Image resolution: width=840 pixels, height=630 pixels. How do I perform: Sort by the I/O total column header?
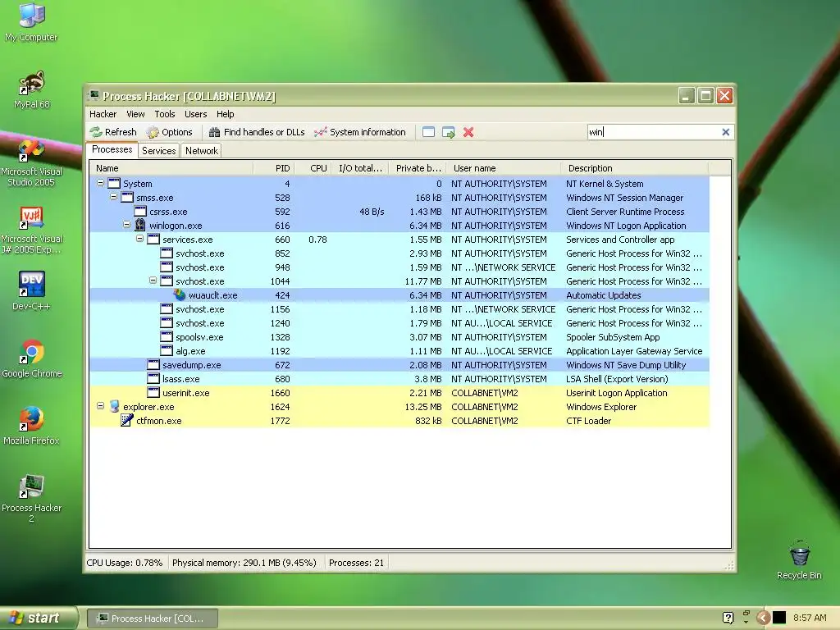click(360, 168)
